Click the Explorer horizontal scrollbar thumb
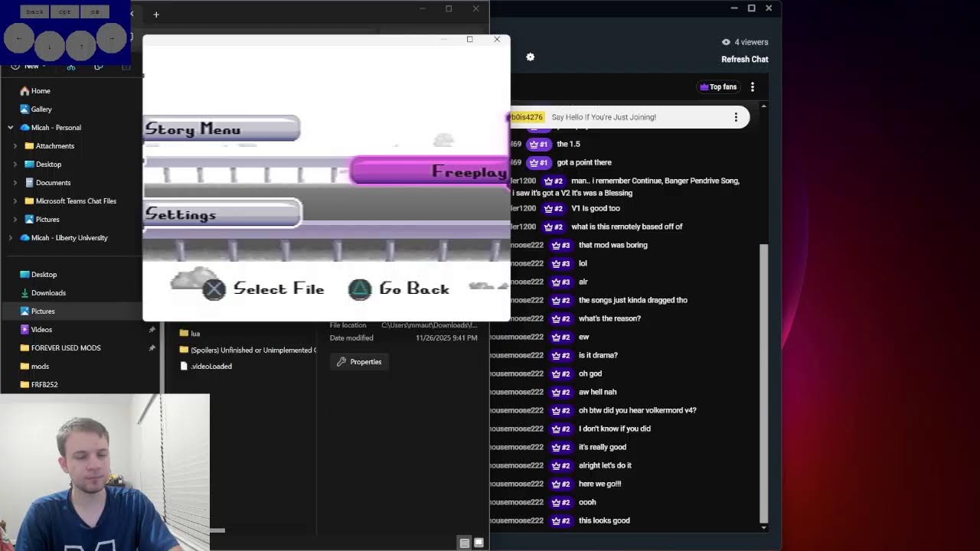The width and height of the screenshot is (980, 551). coord(217,530)
